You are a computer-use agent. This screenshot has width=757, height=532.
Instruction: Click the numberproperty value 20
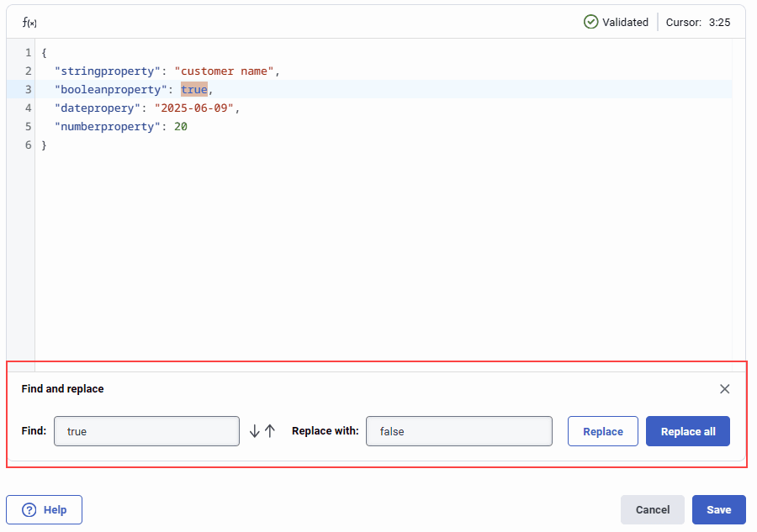(x=179, y=126)
